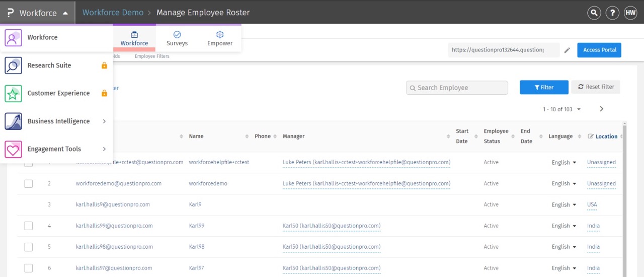
Task: Check the box for workforcedemo row
Action: [29, 184]
